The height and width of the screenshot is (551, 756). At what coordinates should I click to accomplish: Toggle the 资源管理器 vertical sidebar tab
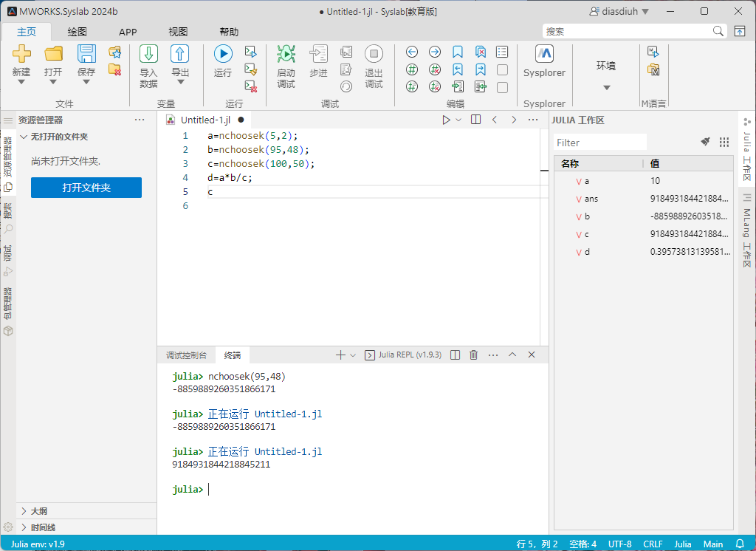[x=8, y=163]
